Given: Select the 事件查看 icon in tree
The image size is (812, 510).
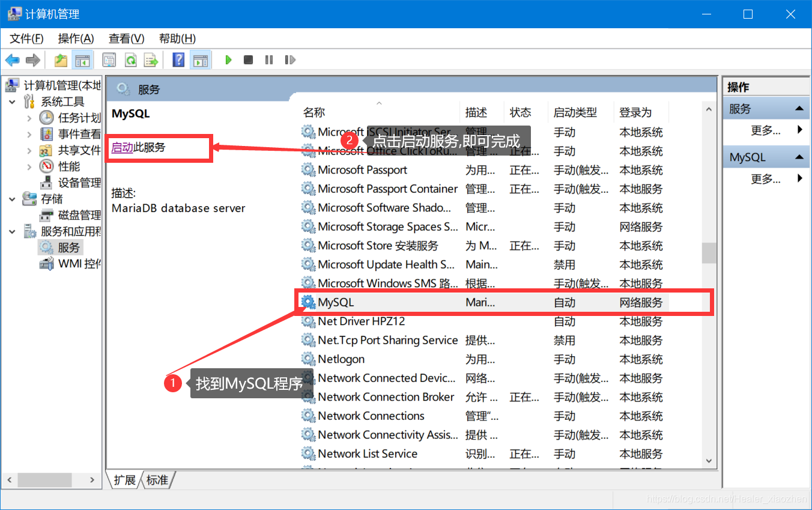Looking at the screenshot, I should click(x=46, y=134).
